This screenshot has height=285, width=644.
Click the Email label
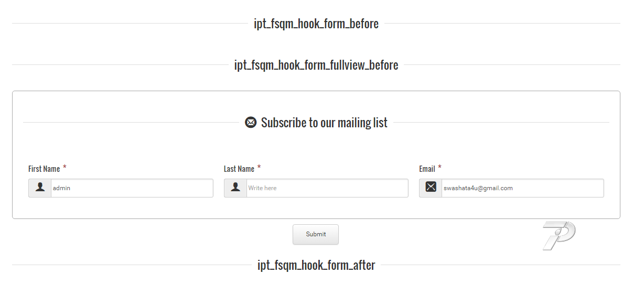pyautogui.click(x=427, y=169)
